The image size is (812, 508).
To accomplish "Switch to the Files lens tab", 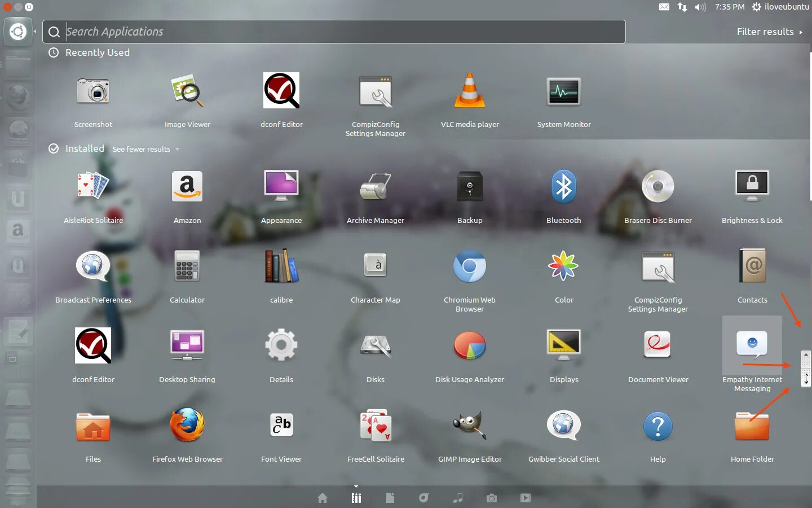I will coord(390,498).
